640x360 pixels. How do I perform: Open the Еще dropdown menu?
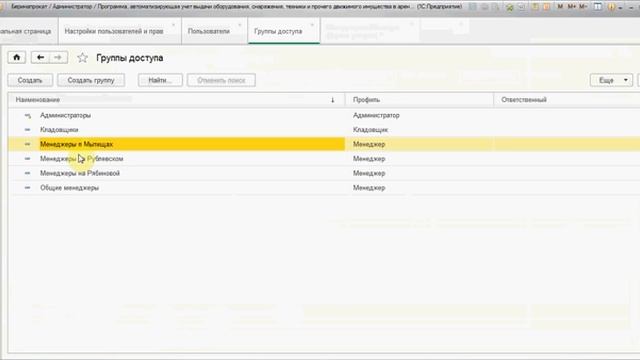(x=611, y=80)
